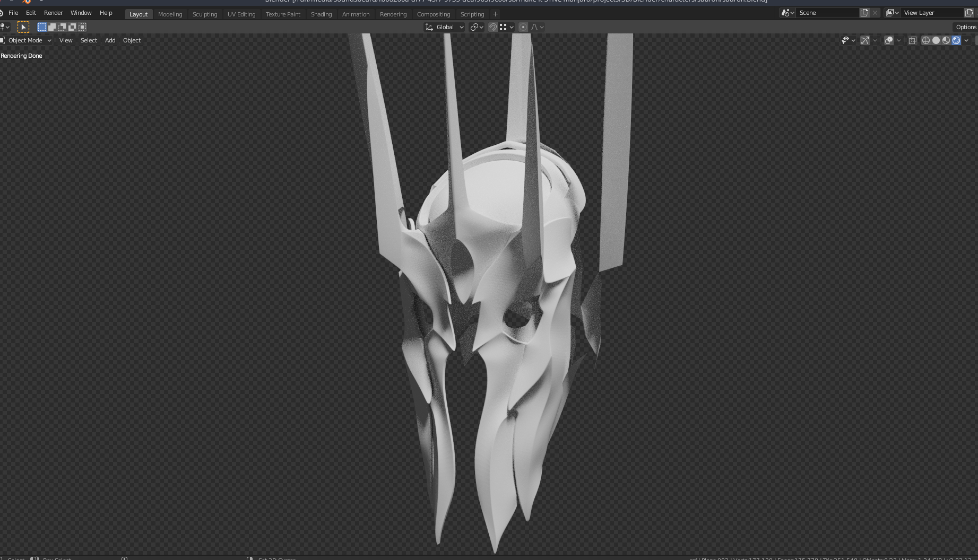Set selection mode to Extend

coord(52,27)
